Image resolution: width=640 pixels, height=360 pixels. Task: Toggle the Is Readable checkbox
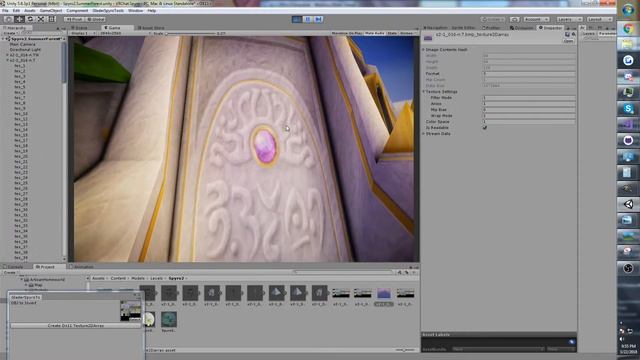coord(484,128)
